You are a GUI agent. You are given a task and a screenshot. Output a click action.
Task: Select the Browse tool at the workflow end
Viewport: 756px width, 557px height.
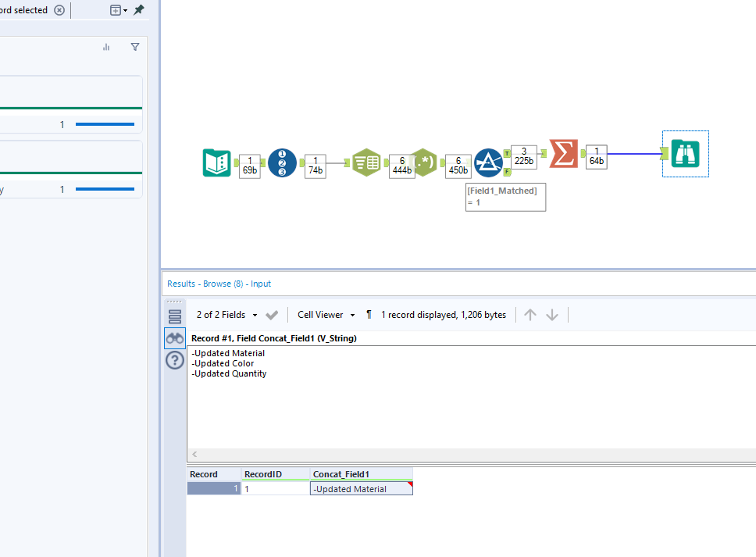coord(685,153)
